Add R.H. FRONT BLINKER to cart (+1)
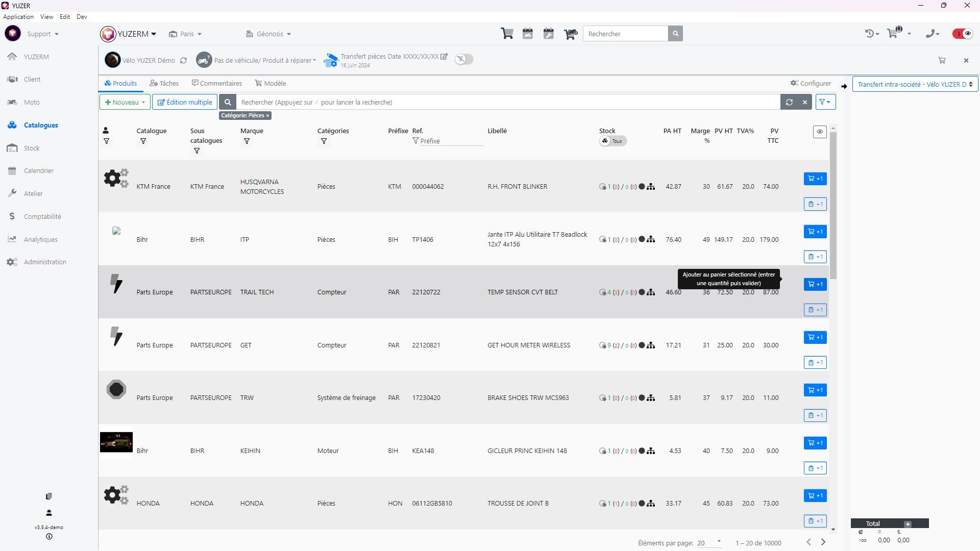This screenshot has height=551, width=980. coord(815,179)
